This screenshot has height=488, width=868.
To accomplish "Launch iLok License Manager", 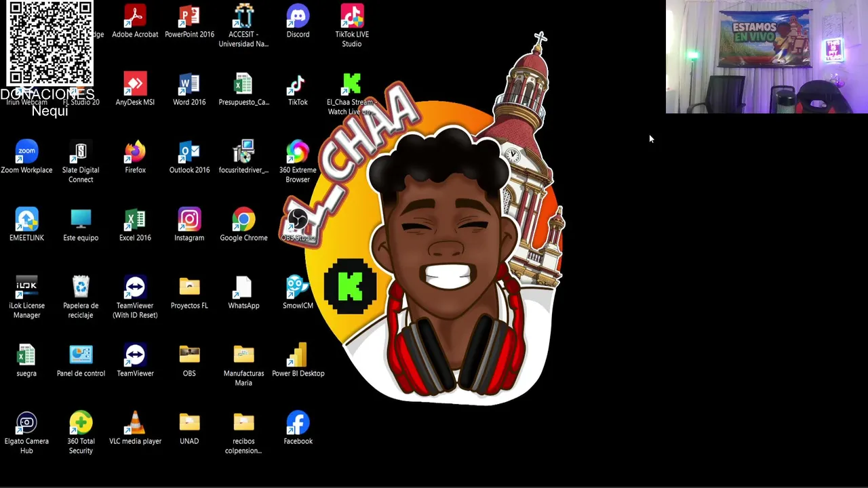I will pos(26,298).
